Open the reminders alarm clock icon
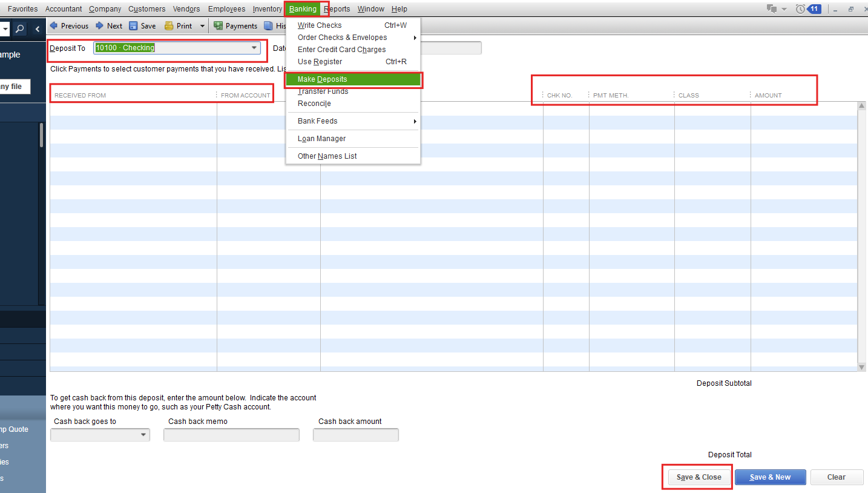868x493 pixels. [801, 9]
